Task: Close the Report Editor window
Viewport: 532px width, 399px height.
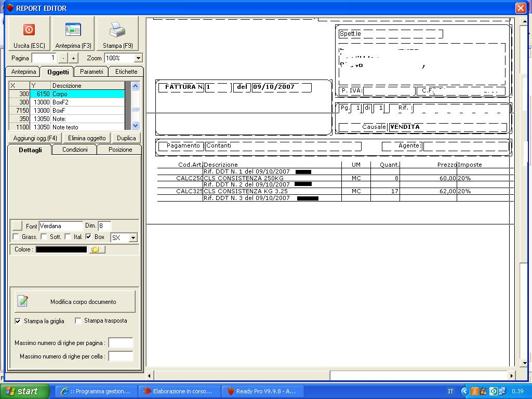Action: [521, 8]
